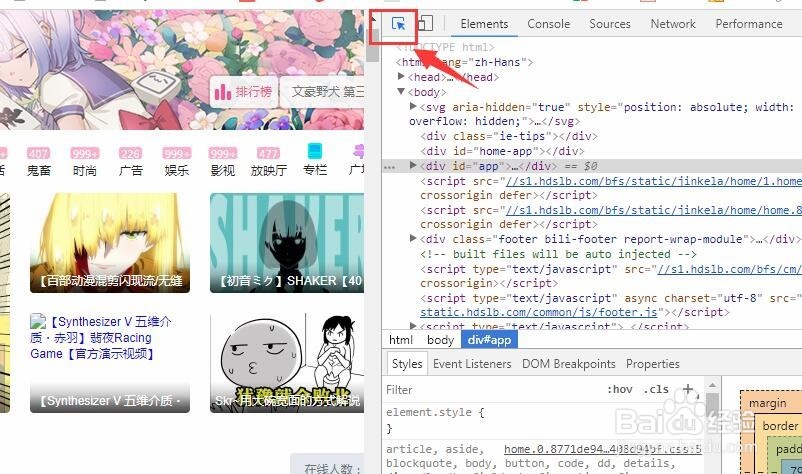Open the Properties sub-tab
This screenshot has width=802, height=474.
coord(653,364)
